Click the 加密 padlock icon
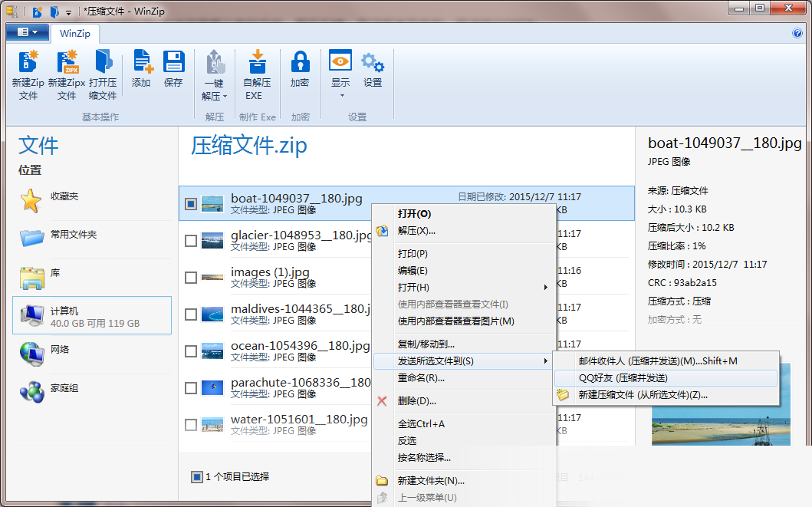The width and height of the screenshot is (812, 507). [300, 63]
